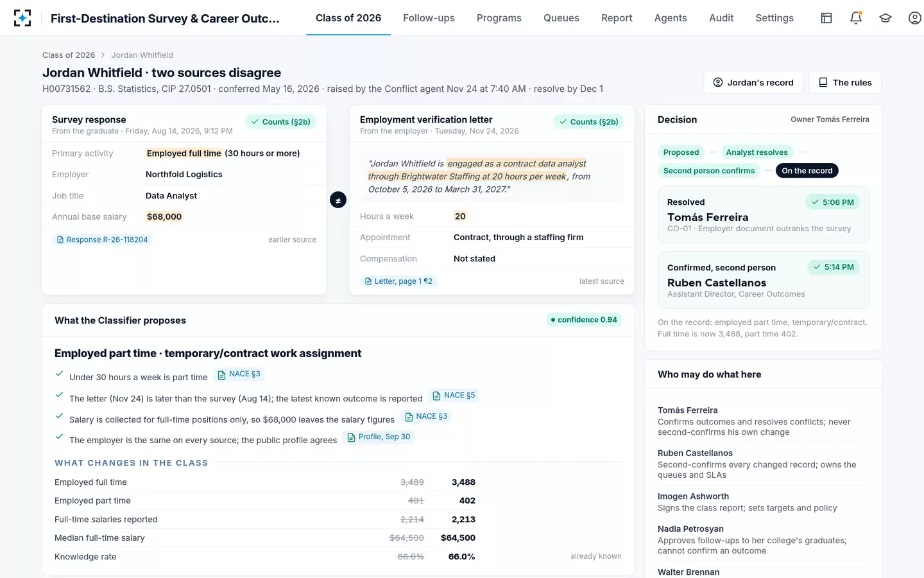Click the 5:06 PM resolved timestamp
The image size is (924, 578).
point(833,202)
